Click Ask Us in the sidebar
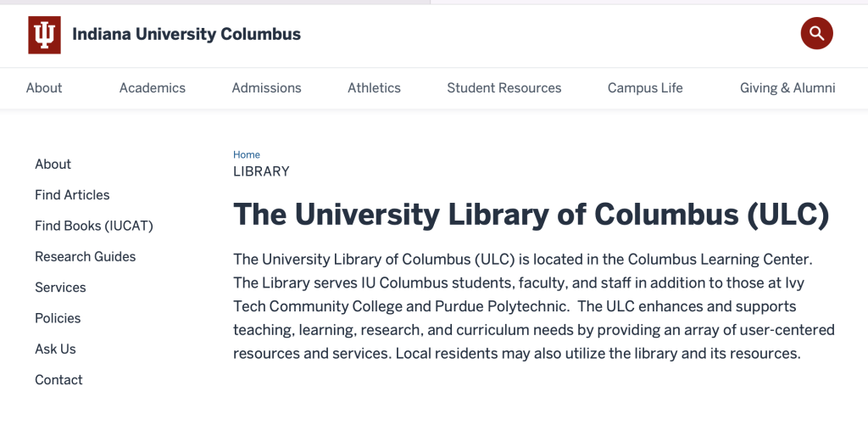The height and width of the screenshot is (442, 868). (x=55, y=349)
